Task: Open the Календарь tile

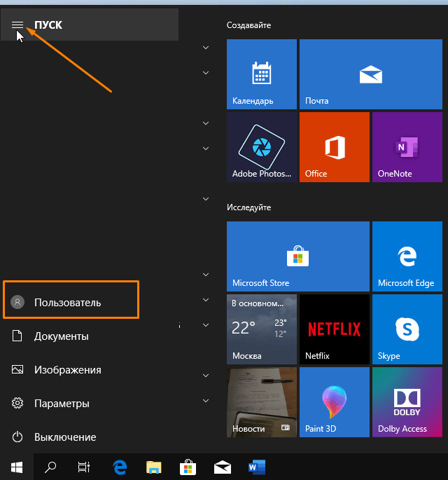Action: tap(262, 74)
